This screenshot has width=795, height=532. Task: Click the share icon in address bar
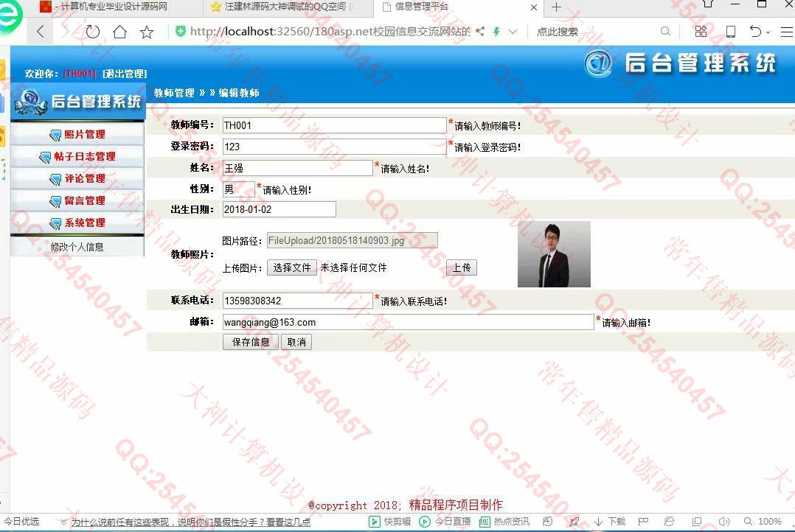coord(480,32)
